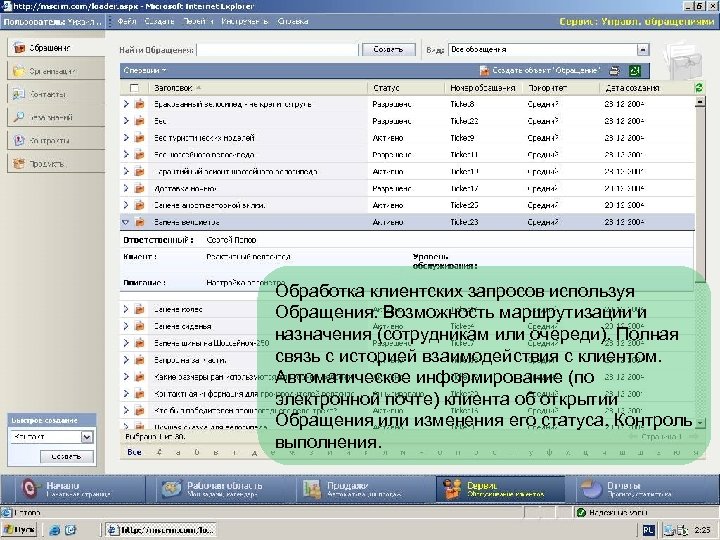Sort by Дата создания column header
Image resolution: width=720 pixels, height=540 pixels.
(632, 88)
